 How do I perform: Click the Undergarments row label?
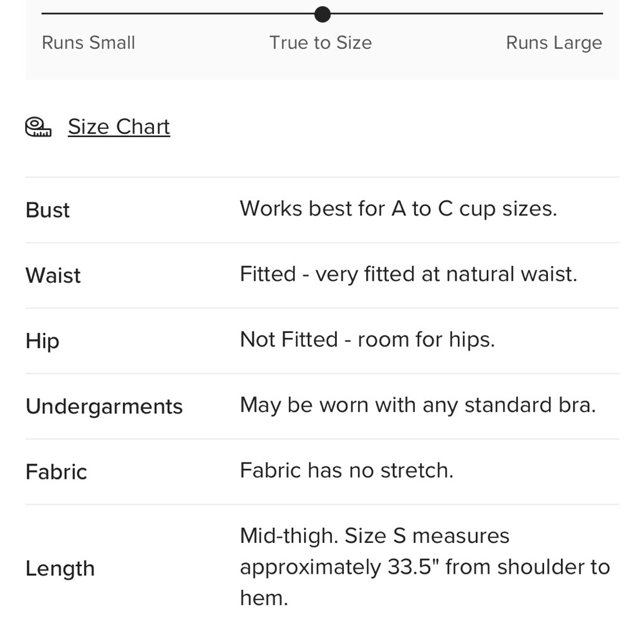[104, 406]
